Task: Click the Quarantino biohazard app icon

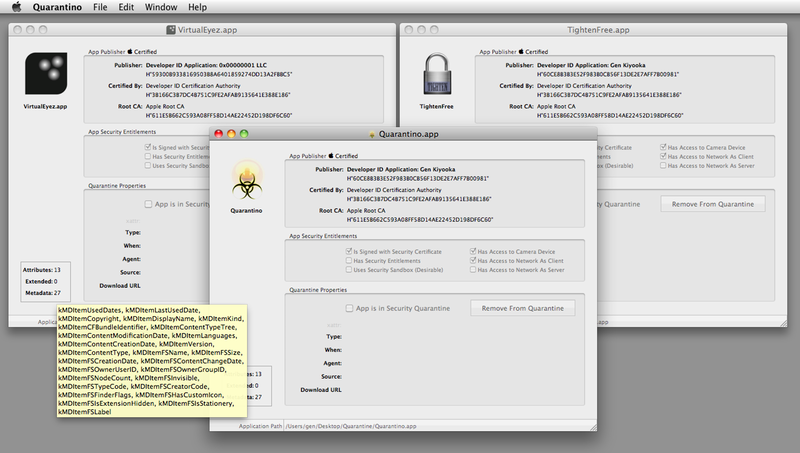Action: pyautogui.click(x=247, y=180)
